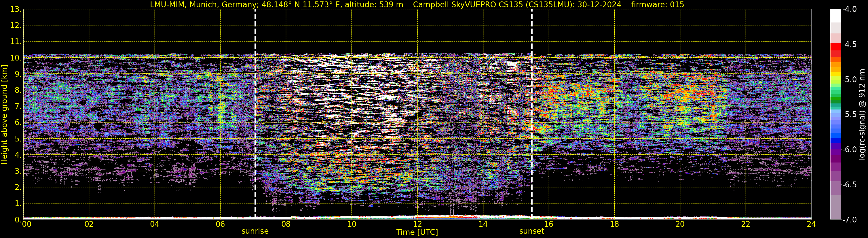Click the '10.' tick on the height axis

pos(16,58)
